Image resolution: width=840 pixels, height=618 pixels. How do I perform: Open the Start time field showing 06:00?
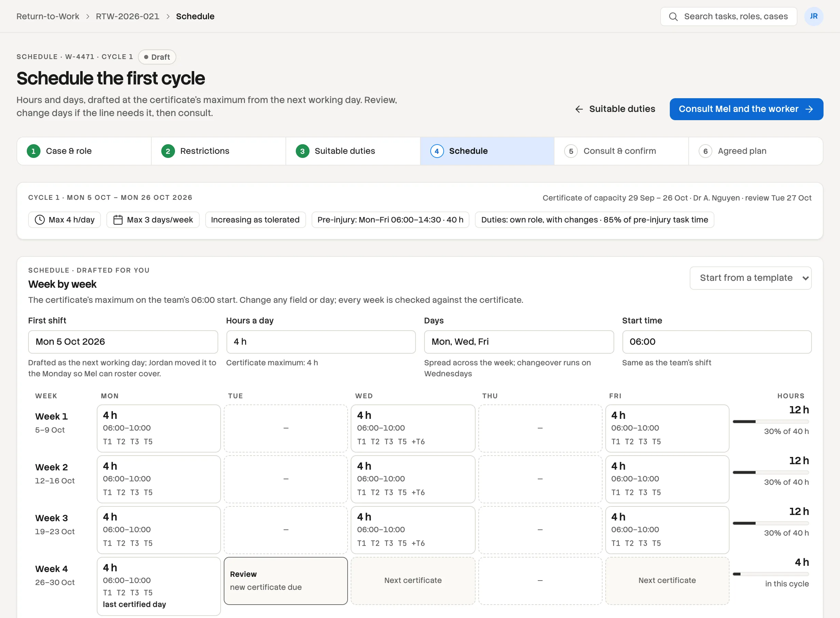[716, 342]
